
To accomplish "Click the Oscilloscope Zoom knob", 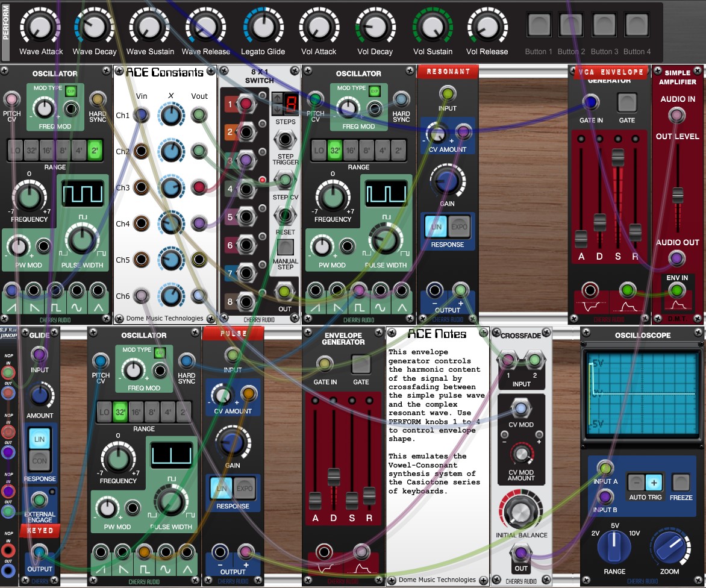I will coord(670,547).
